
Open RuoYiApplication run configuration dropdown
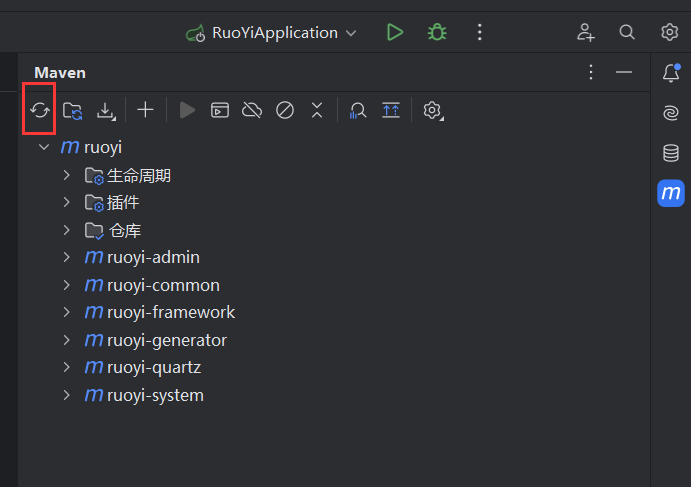point(272,32)
